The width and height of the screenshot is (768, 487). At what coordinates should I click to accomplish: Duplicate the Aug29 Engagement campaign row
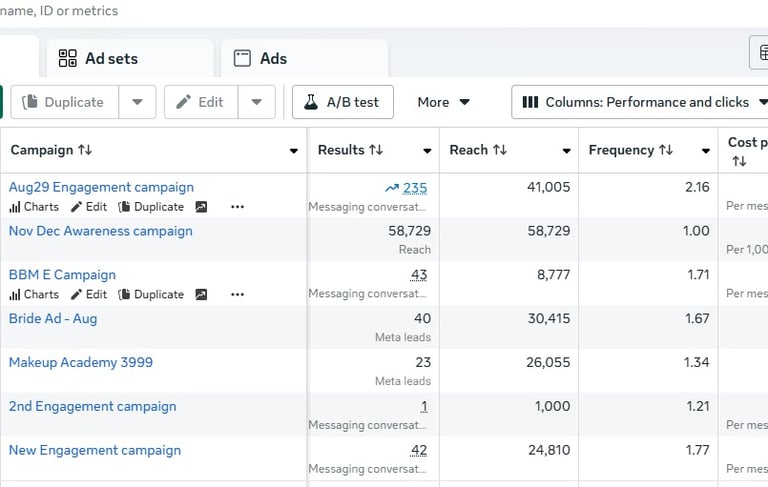pos(151,207)
